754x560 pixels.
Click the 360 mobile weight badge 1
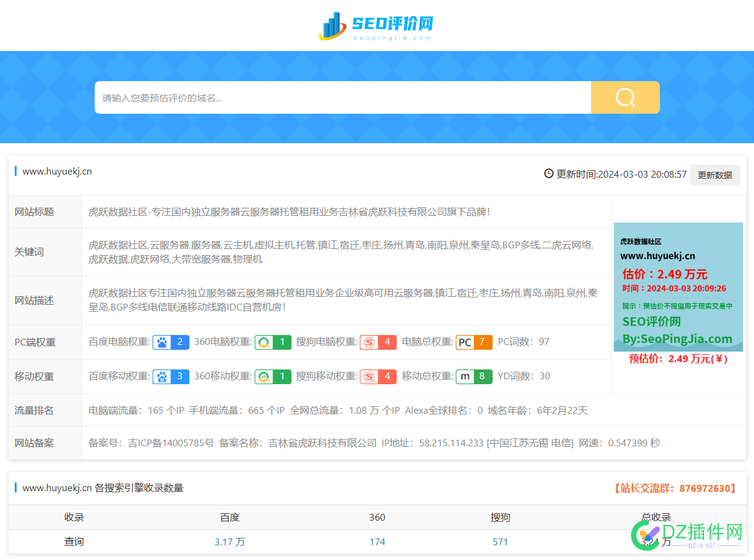coord(273,376)
